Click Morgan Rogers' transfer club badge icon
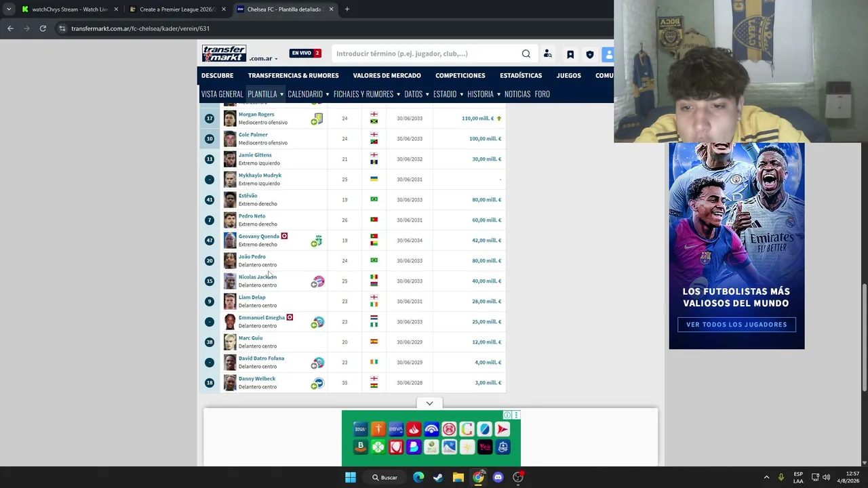 pyautogui.click(x=317, y=119)
